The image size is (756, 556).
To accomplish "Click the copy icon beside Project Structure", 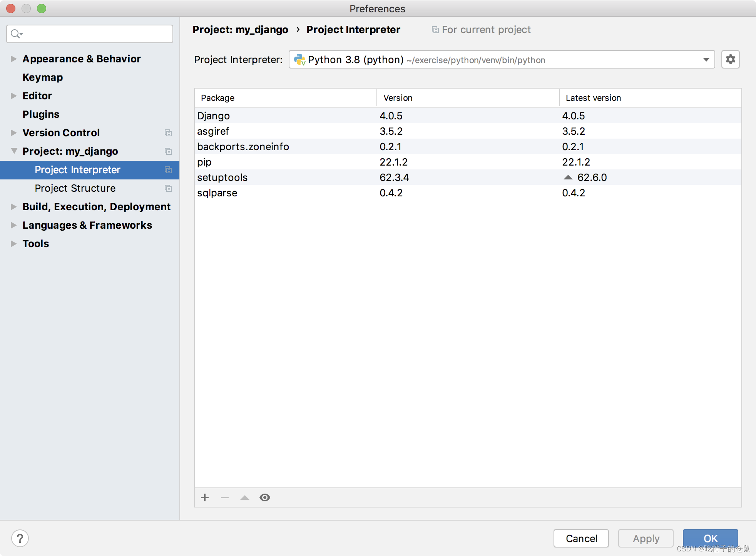I will coord(168,188).
